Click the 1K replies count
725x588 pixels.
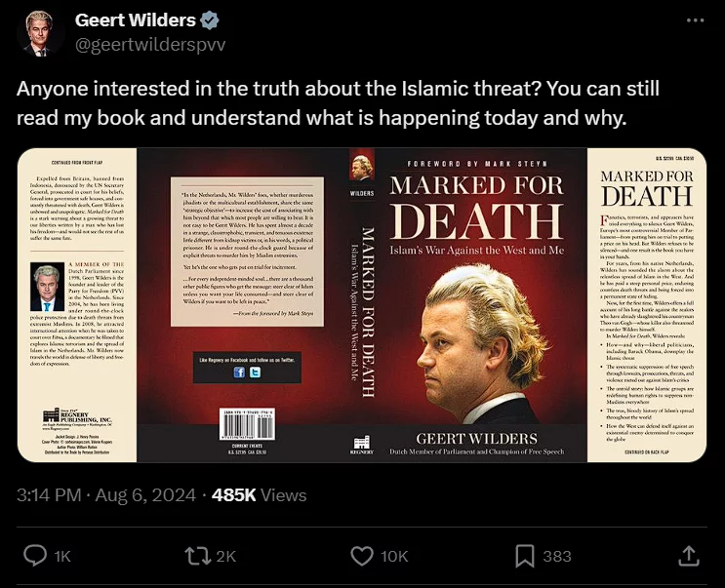coord(62,556)
